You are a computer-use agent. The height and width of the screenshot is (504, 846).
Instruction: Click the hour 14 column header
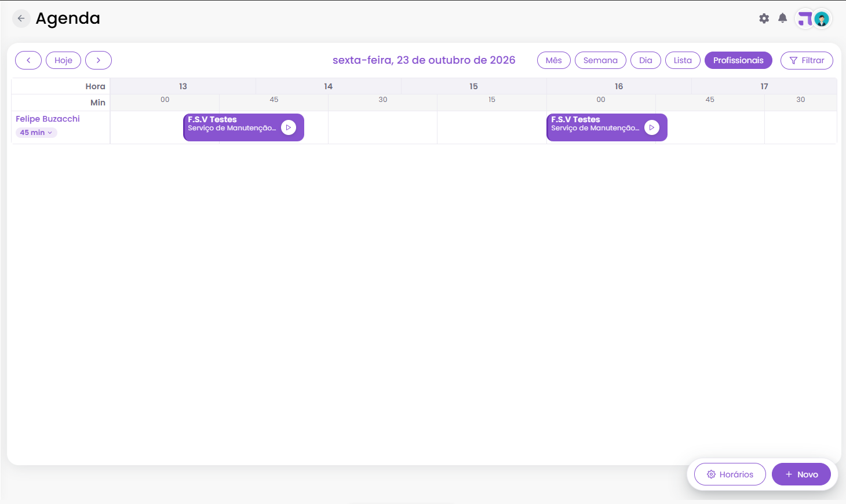coord(328,86)
